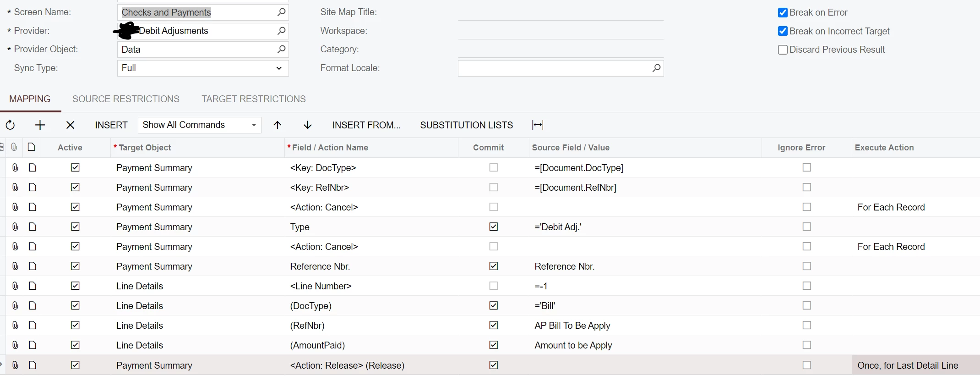Delete row using the X icon

click(70, 125)
